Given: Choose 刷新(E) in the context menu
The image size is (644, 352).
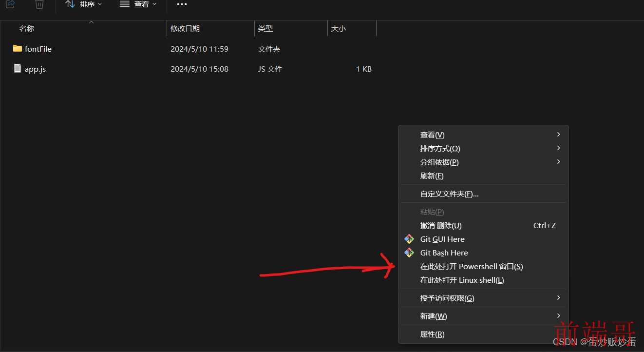Looking at the screenshot, I should tap(483, 176).
